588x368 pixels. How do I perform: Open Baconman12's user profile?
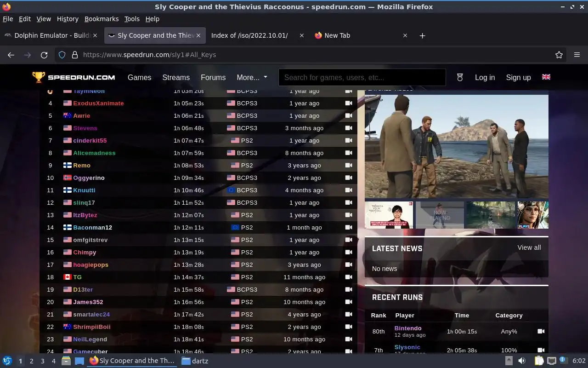click(92, 227)
